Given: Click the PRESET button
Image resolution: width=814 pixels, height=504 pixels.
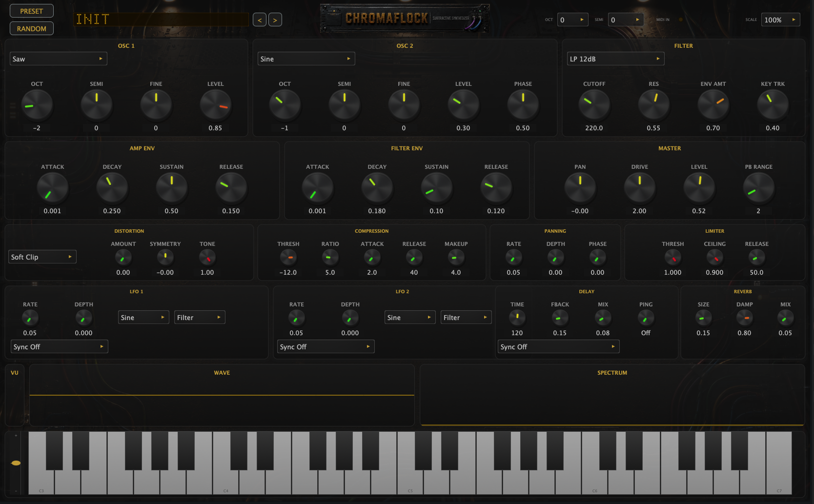Looking at the screenshot, I should click(x=32, y=11).
